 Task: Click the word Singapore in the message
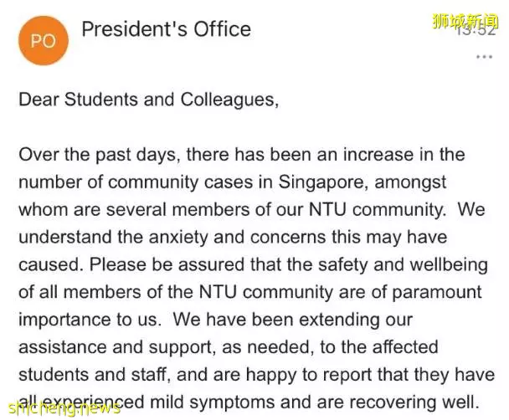point(323,182)
